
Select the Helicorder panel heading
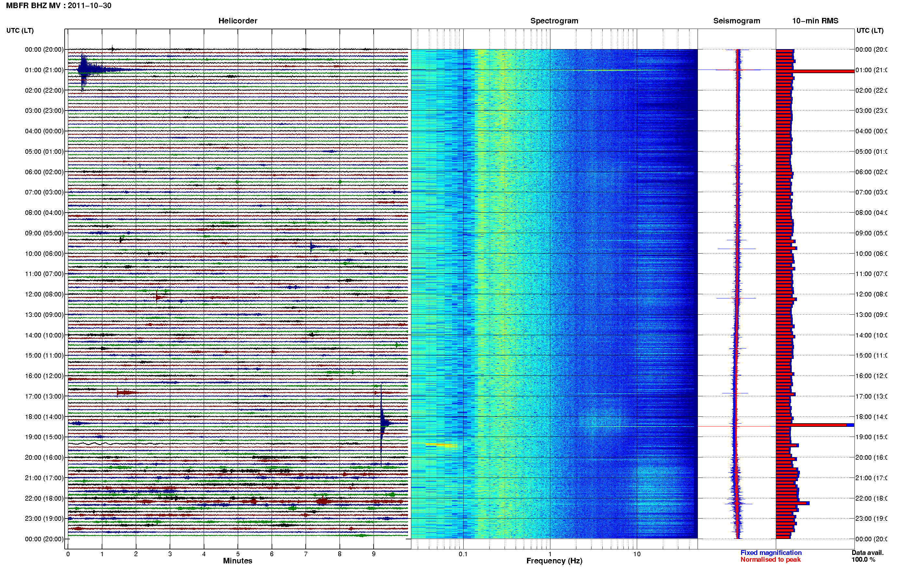[237, 21]
